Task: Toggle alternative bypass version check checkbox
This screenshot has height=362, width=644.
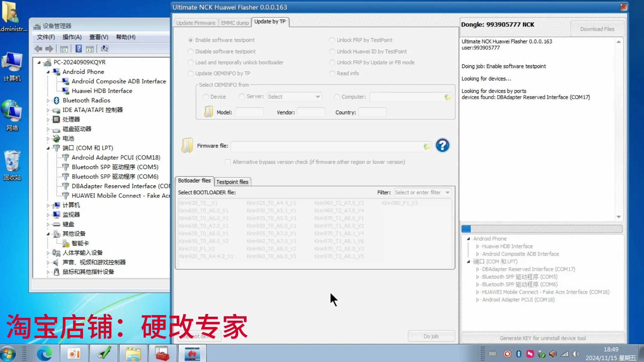Action: (x=227, y=162)
